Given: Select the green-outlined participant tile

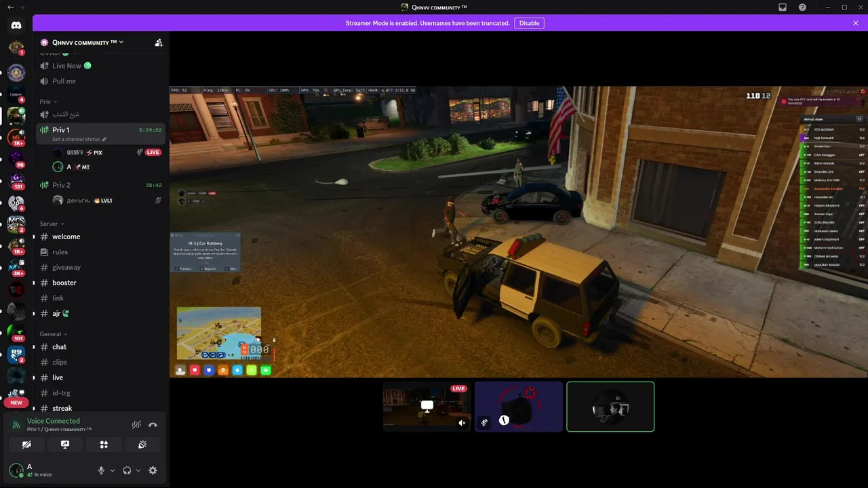Looking at the screenshot, I should pos(610,407).
